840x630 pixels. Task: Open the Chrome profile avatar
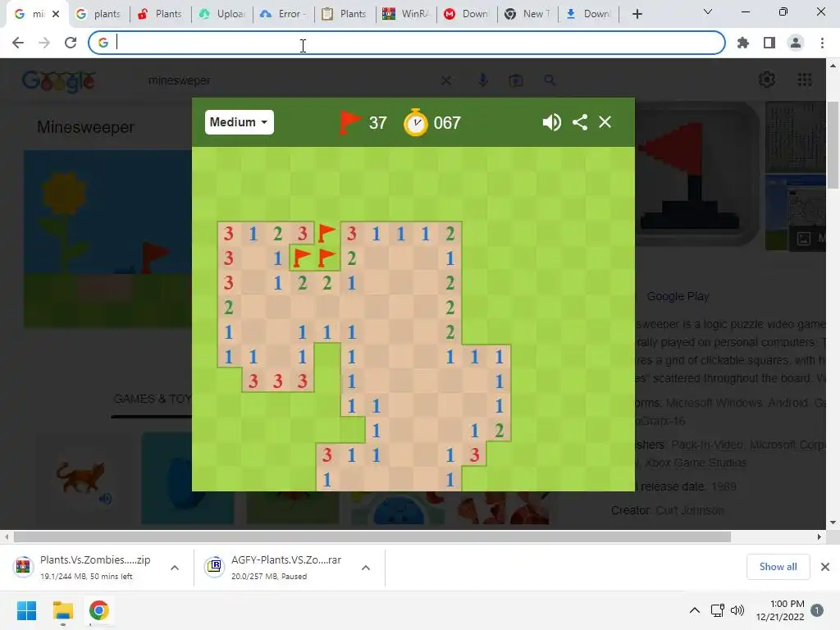tap(796, 43)
